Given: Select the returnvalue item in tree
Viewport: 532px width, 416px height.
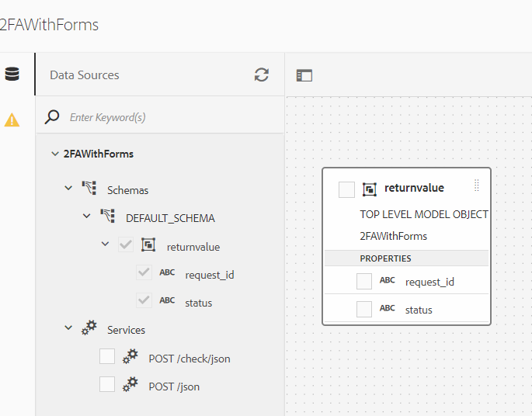Looking at the screenshot, I should 193,247.
